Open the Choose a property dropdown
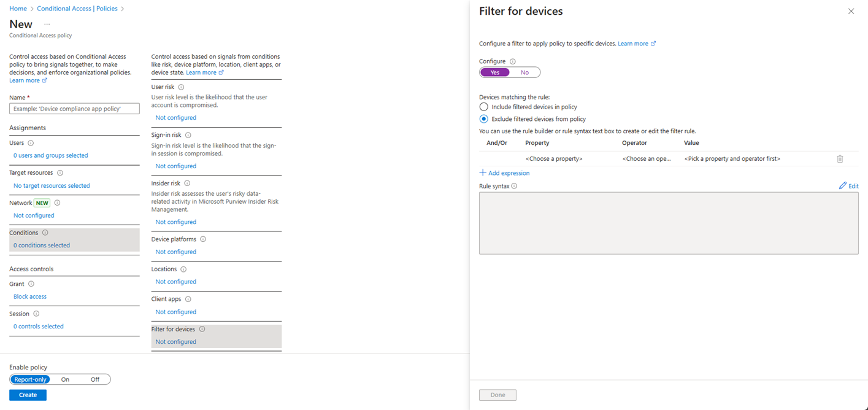 pos(554,159)
